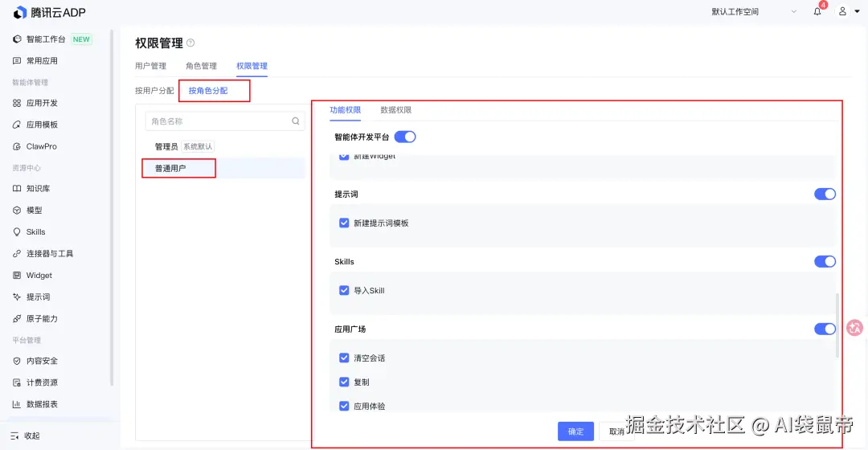Toggle the 提示词 permission switch

click(x=825, y=194)
